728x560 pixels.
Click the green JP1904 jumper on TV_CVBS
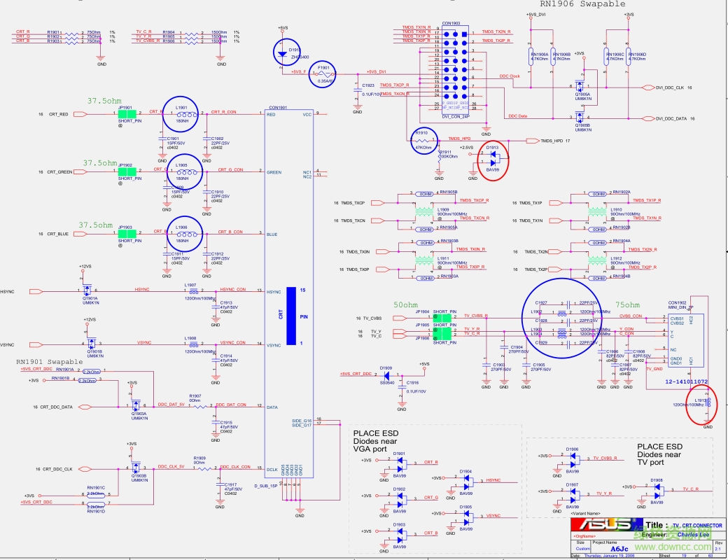(442, 318)
